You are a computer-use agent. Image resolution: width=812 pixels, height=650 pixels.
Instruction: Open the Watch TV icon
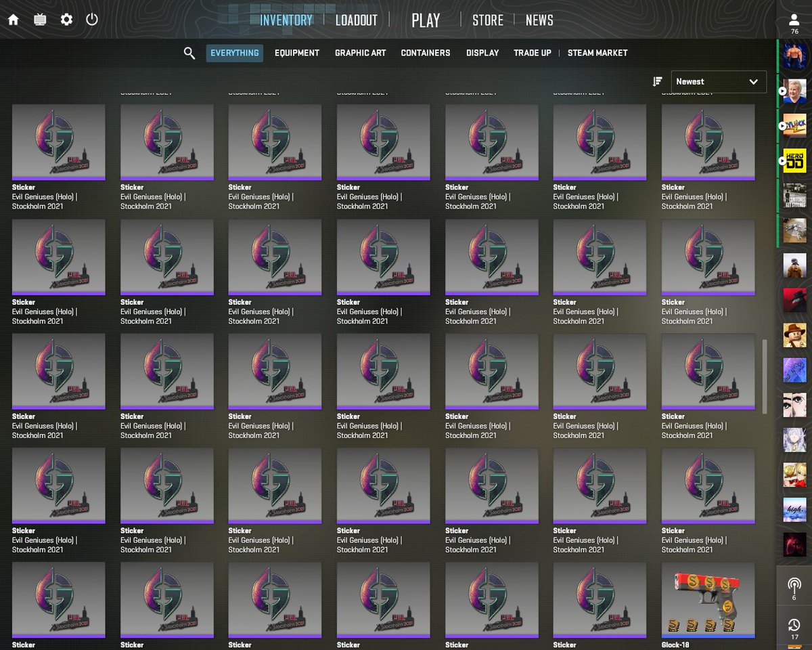(40, 20)
